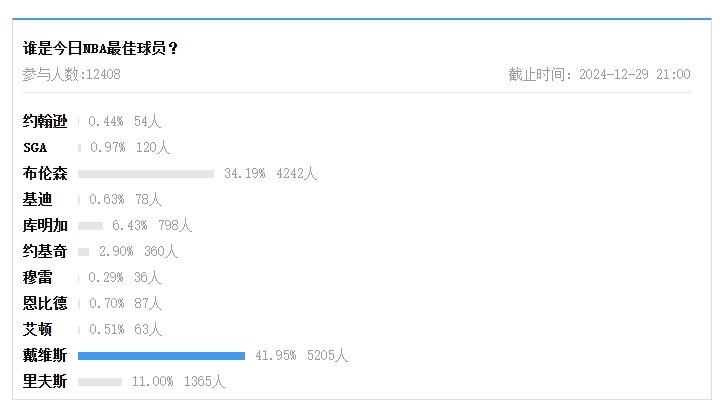Click the 参与人数:12408 participant count
The image size is (726, 410).
click(x=72, y=74)
